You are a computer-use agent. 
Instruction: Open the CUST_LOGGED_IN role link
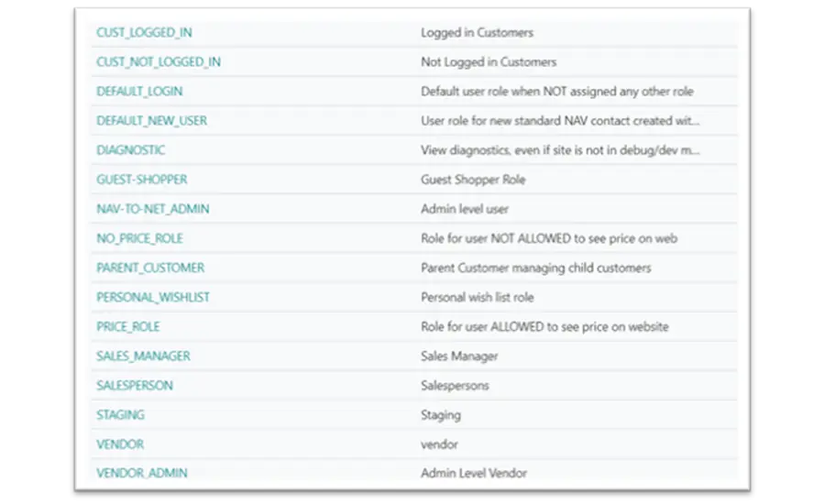[x=144, y=33]
